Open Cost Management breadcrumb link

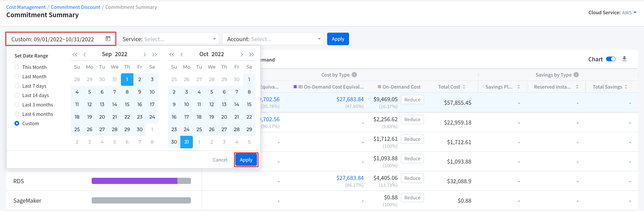point(26,7)
